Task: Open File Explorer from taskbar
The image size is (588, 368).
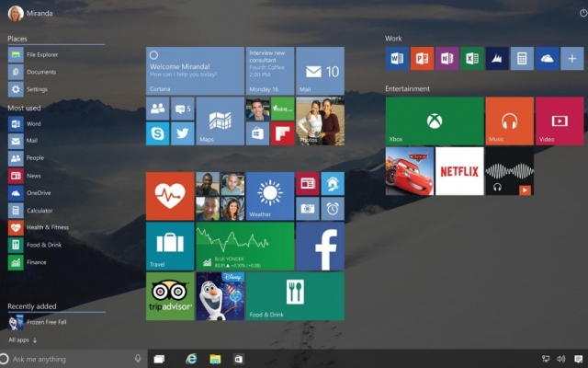Action: click(x=215, y=360)
